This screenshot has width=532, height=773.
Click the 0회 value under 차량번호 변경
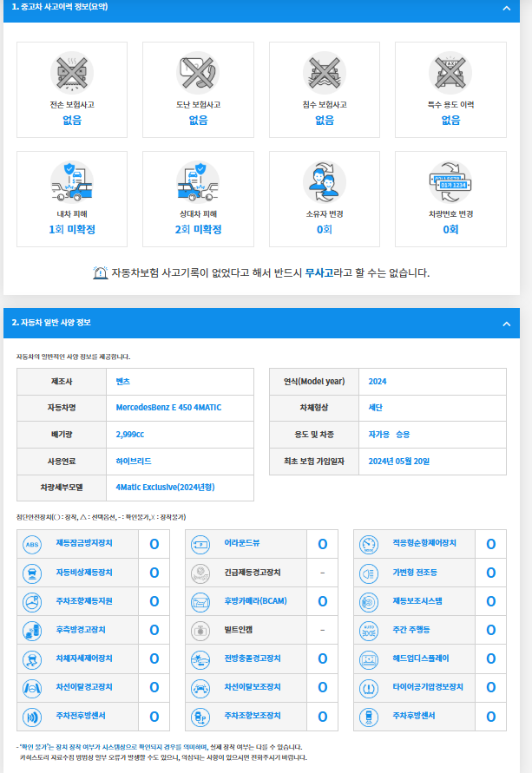pyautogui.click(x=450, y=229)
